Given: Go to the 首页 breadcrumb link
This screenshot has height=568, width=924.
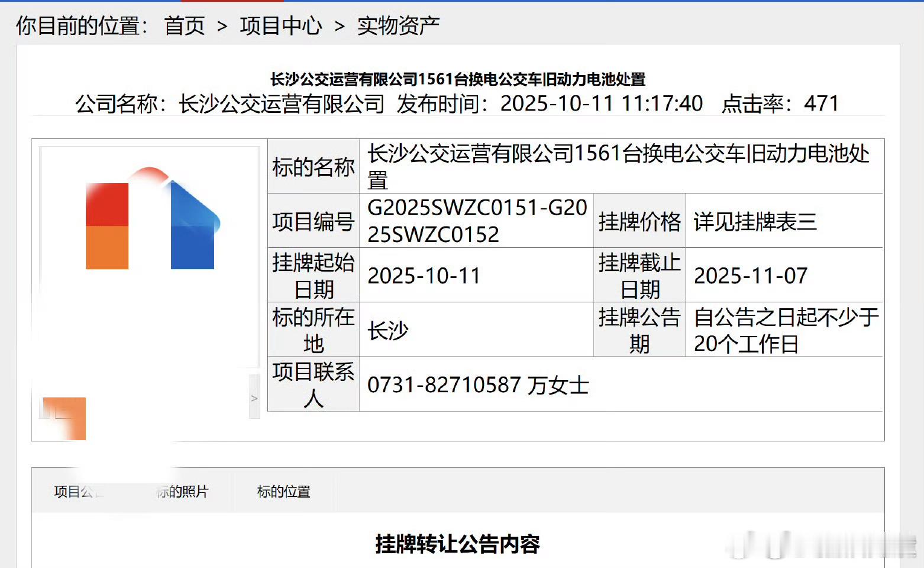Looking at the screenshot, I should 184,26.
